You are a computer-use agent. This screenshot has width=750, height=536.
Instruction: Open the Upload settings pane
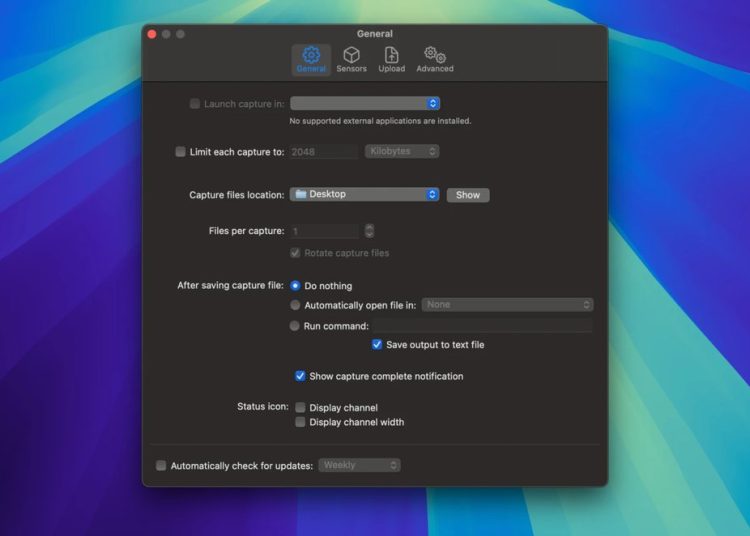coord(391,59)
